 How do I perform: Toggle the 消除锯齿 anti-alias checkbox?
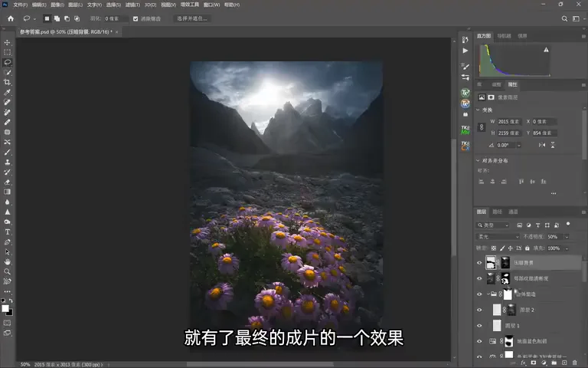coord(136,18)
